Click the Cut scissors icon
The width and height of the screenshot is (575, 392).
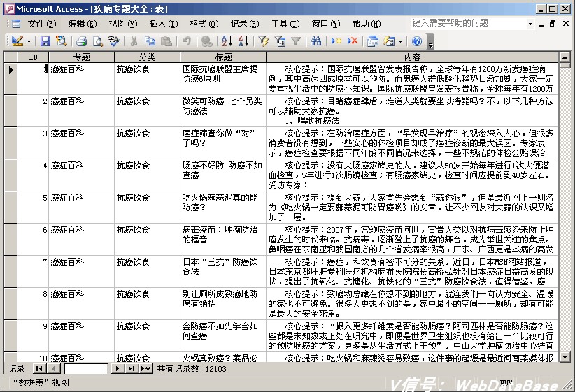coord(134,41)
